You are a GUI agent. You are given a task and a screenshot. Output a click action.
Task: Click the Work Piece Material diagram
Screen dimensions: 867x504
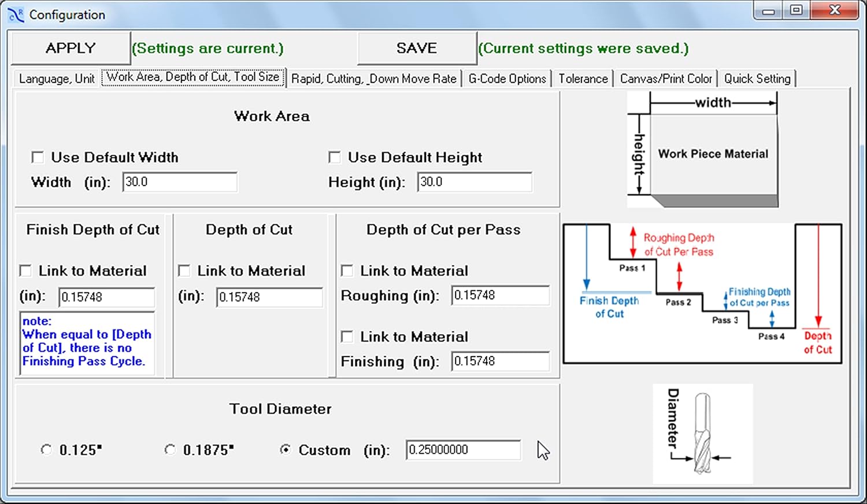703,150
